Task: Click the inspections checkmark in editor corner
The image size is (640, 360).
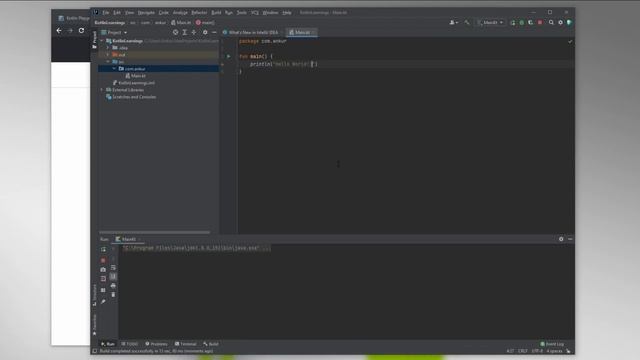Action: click(570, 42)
